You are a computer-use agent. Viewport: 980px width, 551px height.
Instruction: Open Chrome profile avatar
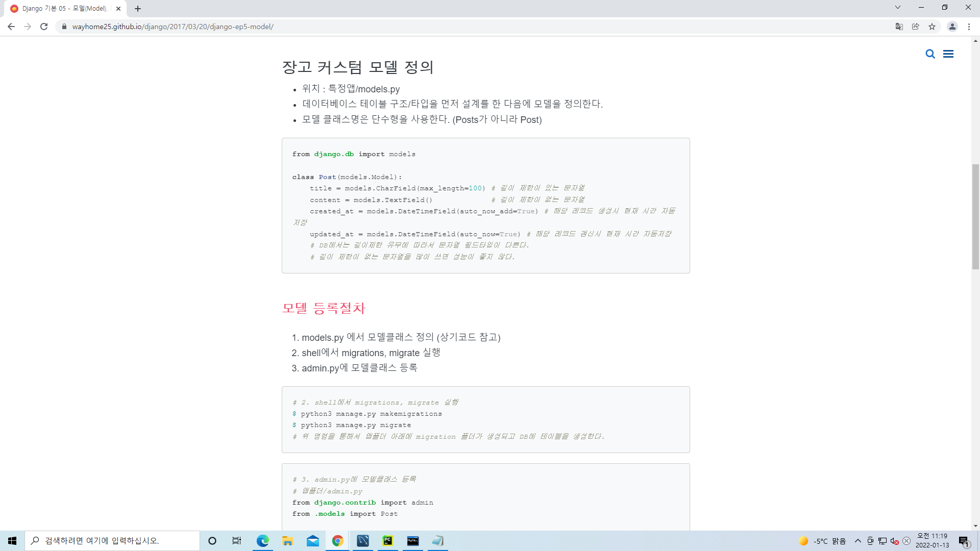coord(952,27)
